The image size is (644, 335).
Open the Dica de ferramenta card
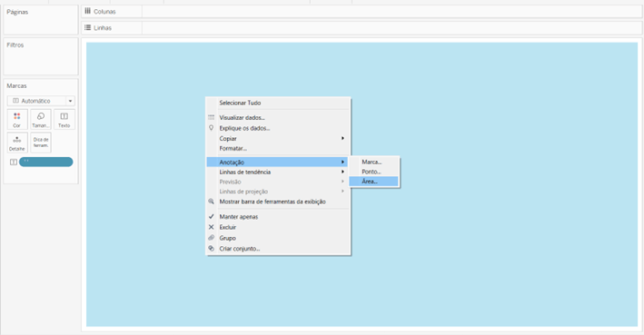click(41, 143)
